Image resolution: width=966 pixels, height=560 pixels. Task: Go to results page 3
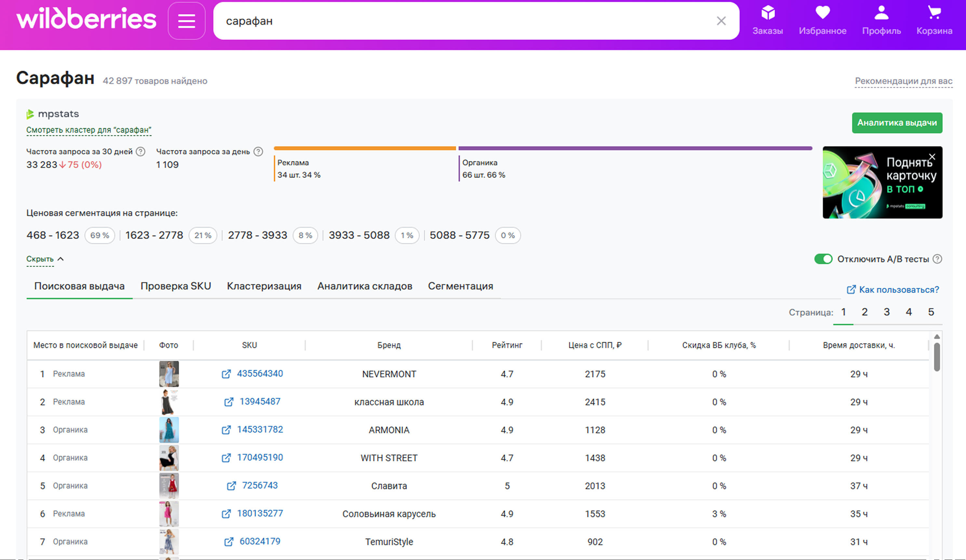886,312
